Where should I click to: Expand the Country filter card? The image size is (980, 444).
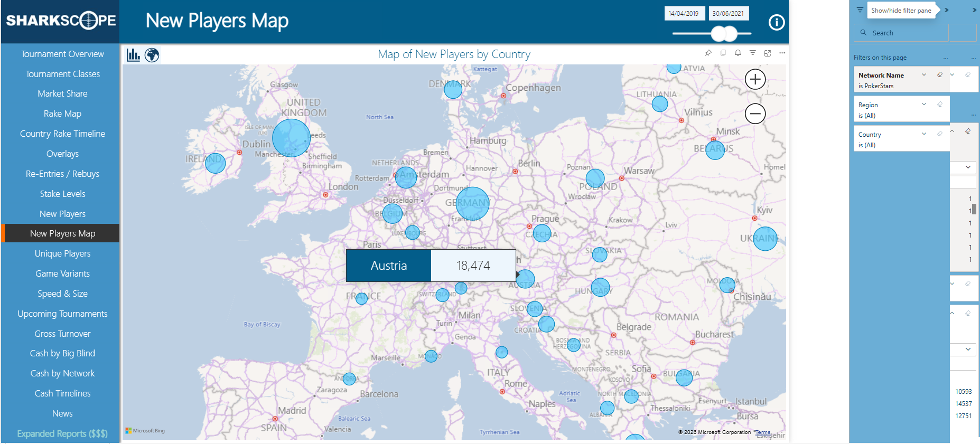(x=924, y=134)
